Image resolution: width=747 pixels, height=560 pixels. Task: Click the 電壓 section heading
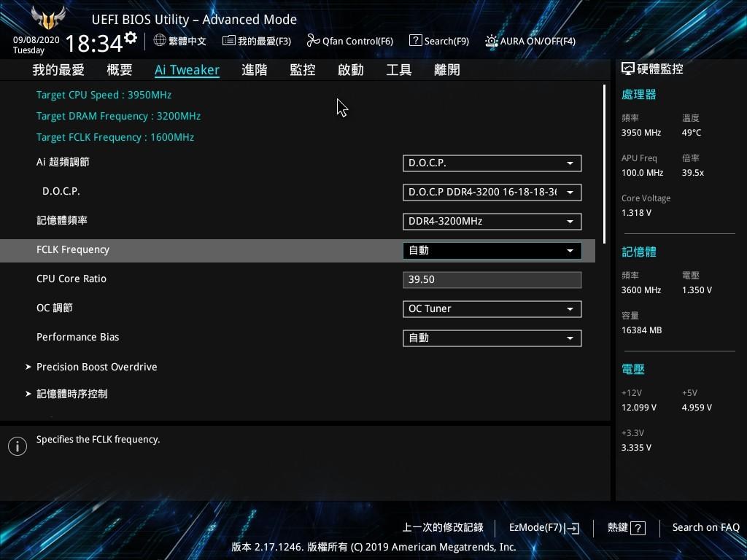[633, 369]
